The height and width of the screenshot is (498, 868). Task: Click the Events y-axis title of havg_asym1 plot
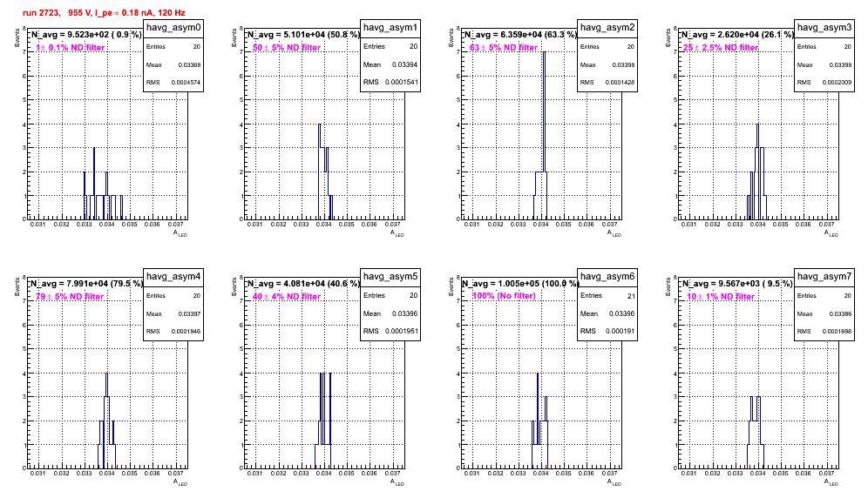tap(234, 38)
